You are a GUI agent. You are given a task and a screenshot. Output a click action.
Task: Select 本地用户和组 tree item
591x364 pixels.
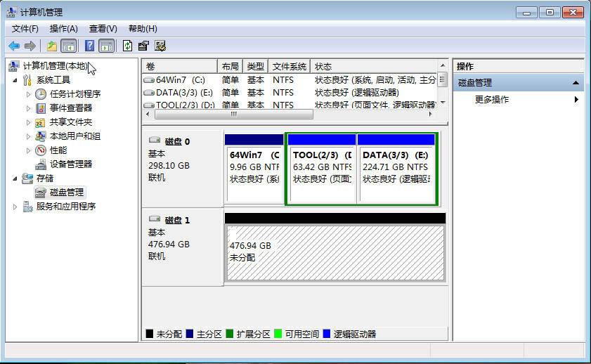[x=75, y=136]
